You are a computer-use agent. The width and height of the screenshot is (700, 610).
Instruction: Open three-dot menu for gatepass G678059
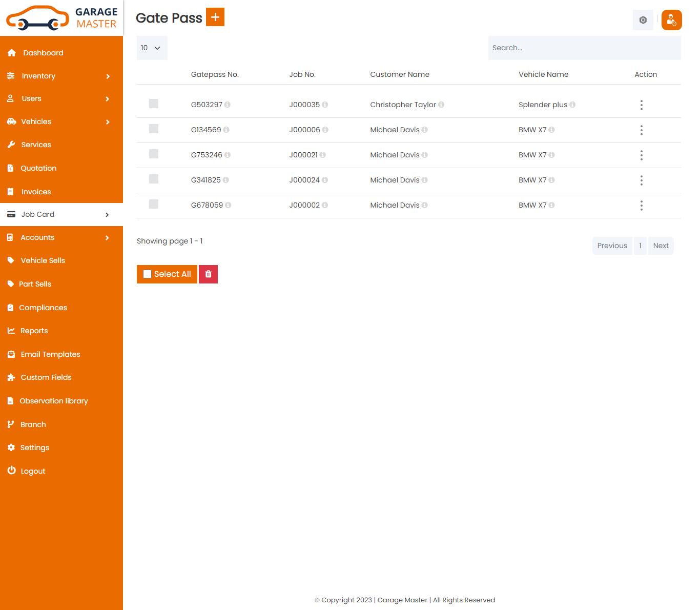click(x=641, y=206)
